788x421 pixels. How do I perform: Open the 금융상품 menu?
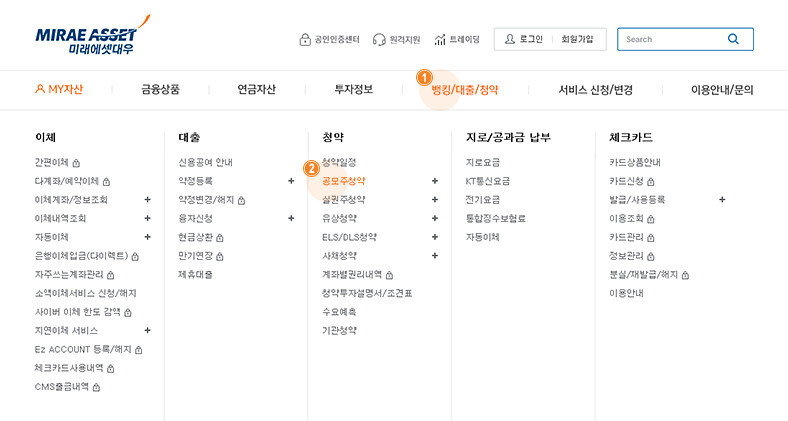tap(160, 89)
